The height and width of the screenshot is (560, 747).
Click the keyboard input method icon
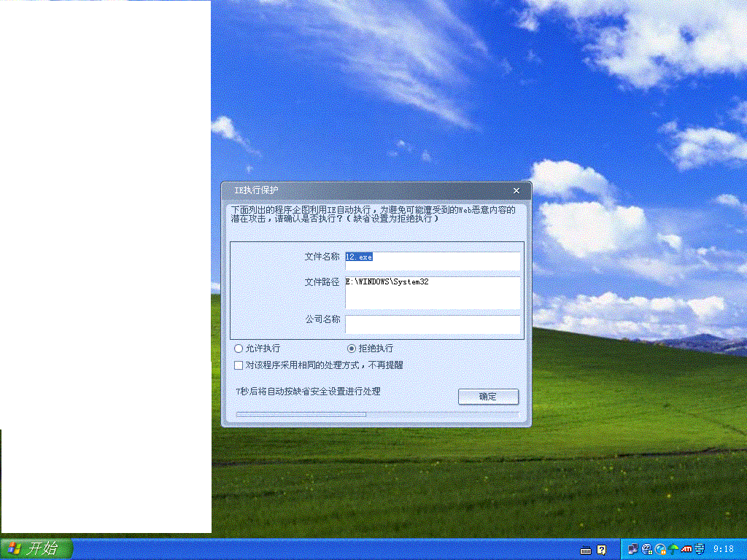[586, 550]
